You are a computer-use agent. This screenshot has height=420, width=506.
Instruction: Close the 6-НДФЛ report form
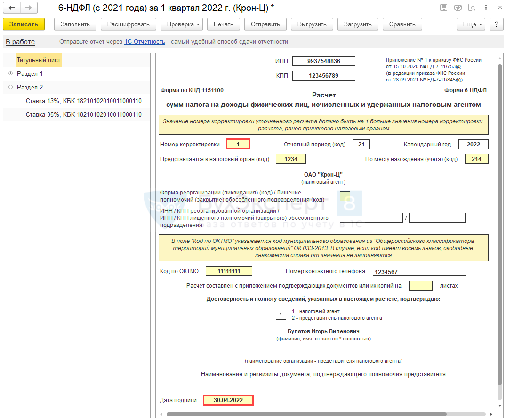[x=499, y=8]
